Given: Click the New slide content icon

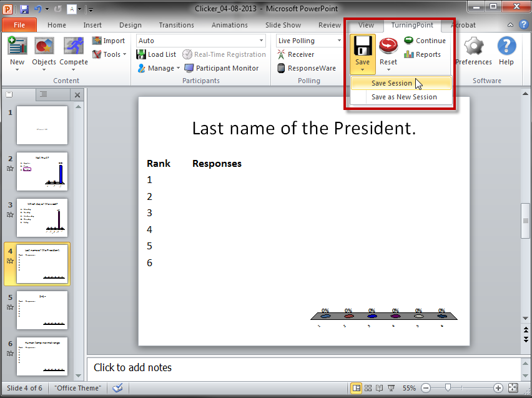Looking at the screenshot, I should 17,46.
